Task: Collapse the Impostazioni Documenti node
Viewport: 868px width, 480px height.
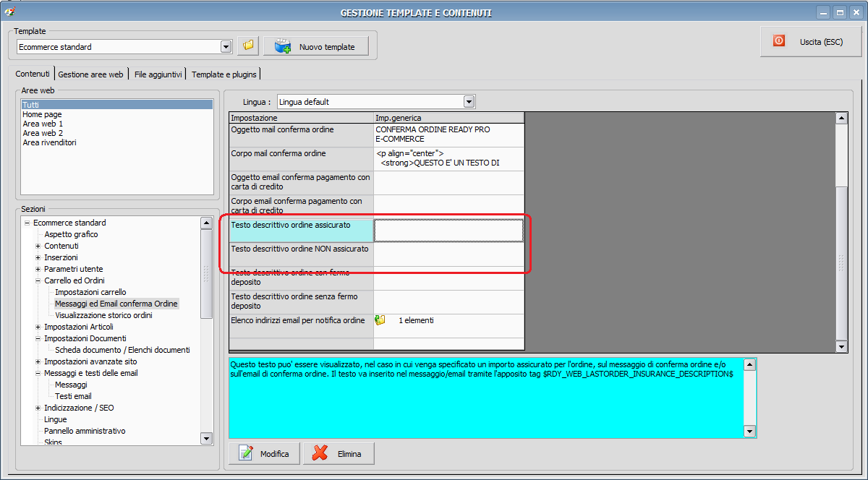Action: (x=38, y=338)
